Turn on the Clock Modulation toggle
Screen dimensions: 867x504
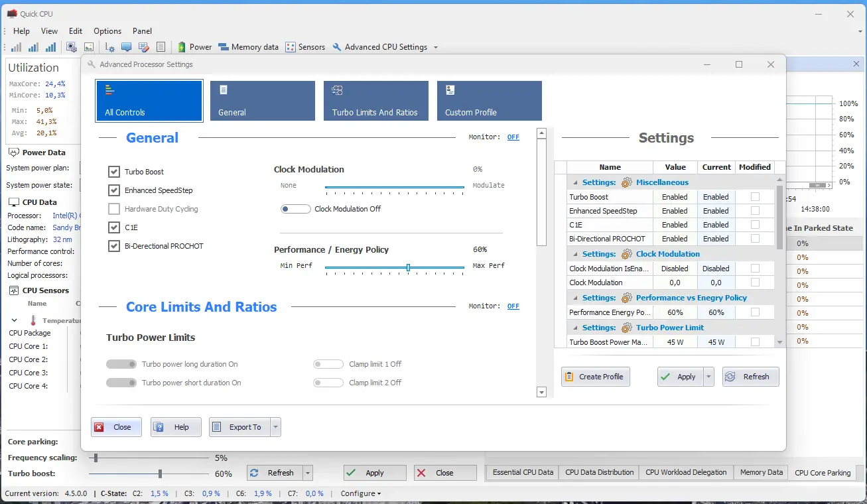(295, 209)
